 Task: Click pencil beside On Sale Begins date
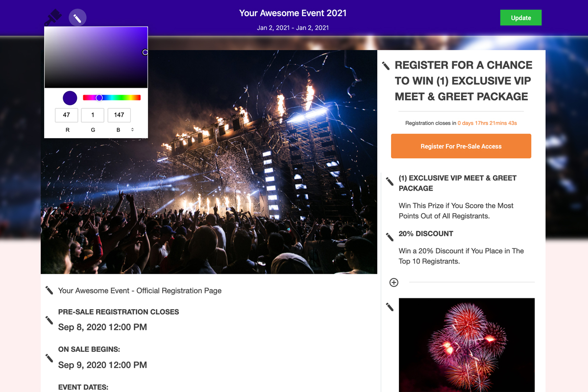[x=49, y=358]
